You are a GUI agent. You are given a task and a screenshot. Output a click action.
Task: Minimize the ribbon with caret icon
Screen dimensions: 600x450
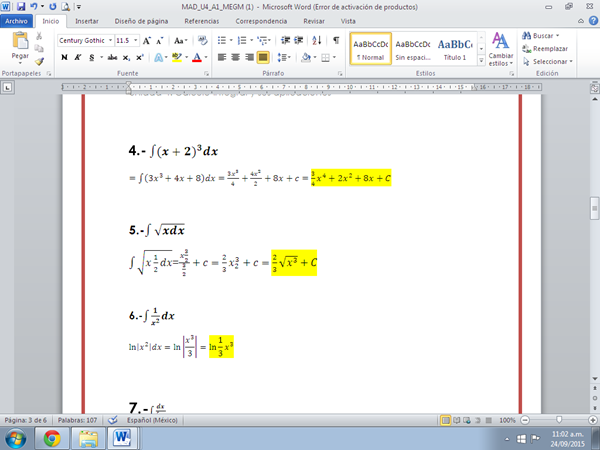click(581, 21)
